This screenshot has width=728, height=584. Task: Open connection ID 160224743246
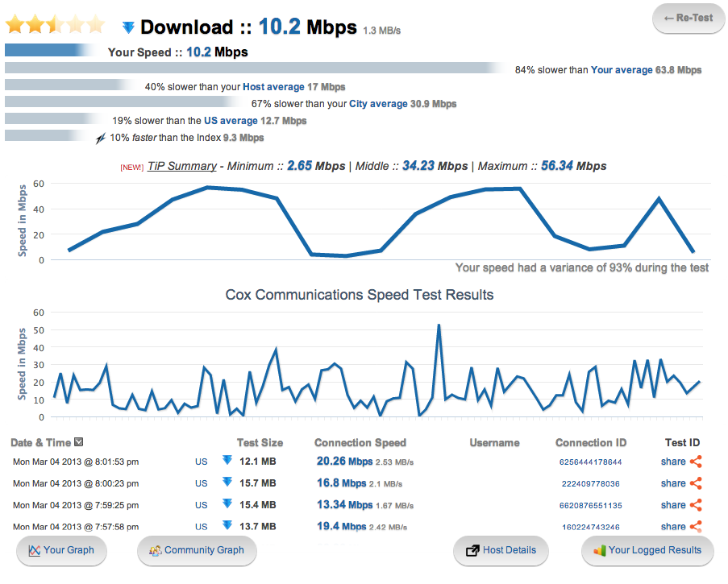(x=591, y=527)
